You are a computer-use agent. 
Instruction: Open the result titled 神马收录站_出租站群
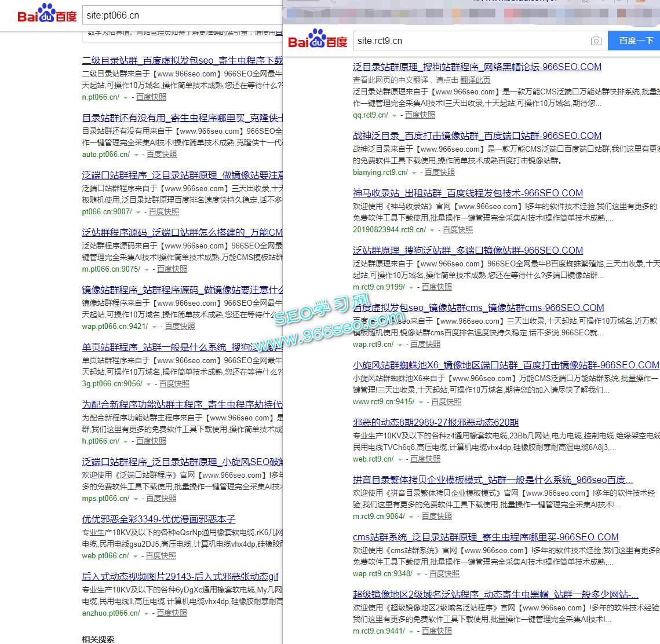tap(468, 193)
